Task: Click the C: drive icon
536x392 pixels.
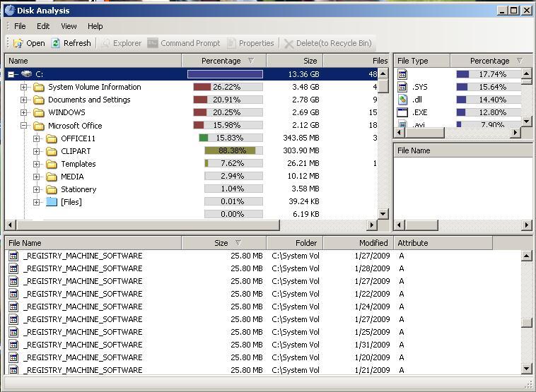Action: coord(26,73)
